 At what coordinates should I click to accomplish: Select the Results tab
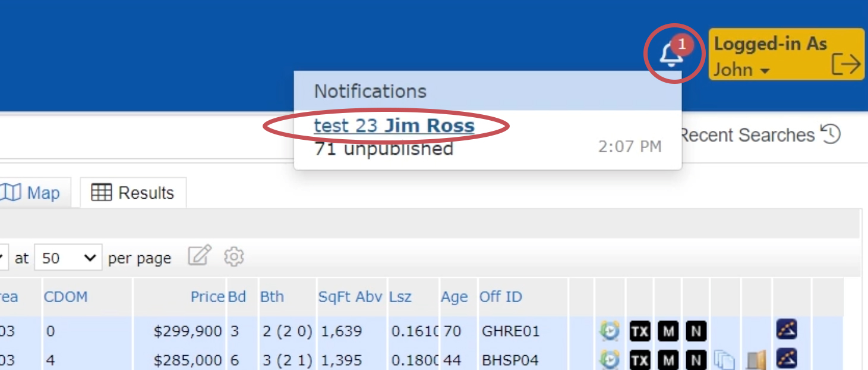pyautogui.click(x=132, y=193)
